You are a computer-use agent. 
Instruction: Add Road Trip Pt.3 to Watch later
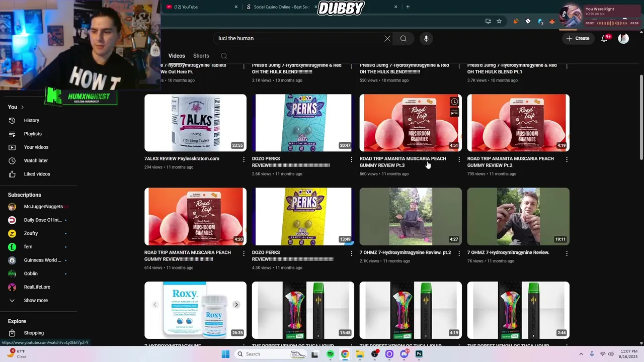(454, 102)
